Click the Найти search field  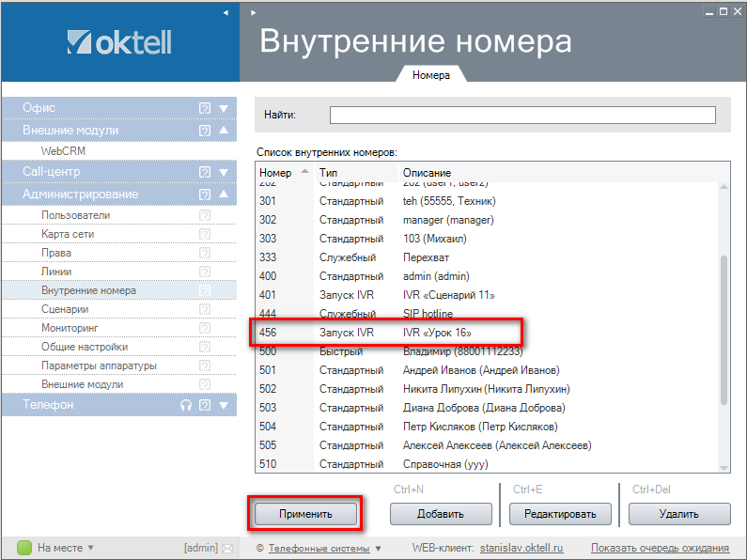click(x=521, y=115)
